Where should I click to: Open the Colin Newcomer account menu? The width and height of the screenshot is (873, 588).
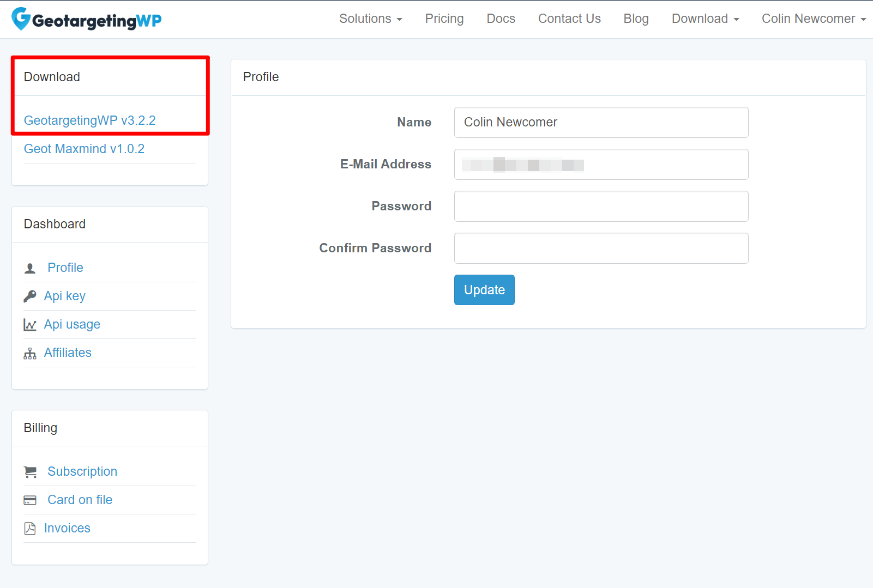[x=814, y=19]
